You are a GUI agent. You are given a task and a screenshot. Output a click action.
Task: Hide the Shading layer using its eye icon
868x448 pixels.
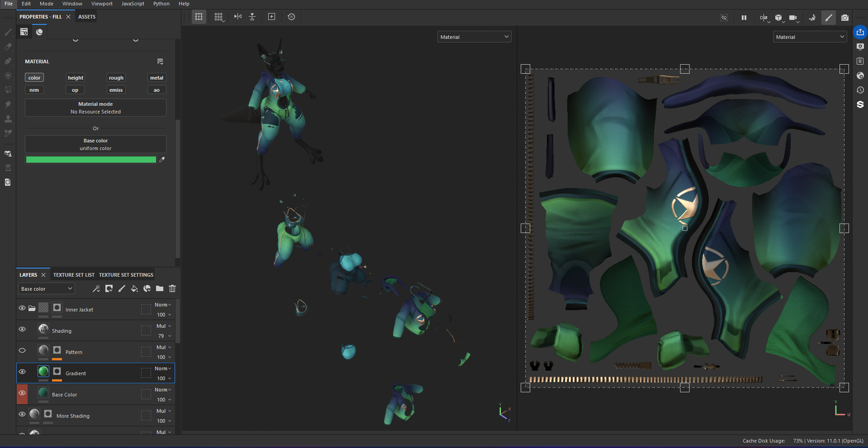click(x=22, y=329)
